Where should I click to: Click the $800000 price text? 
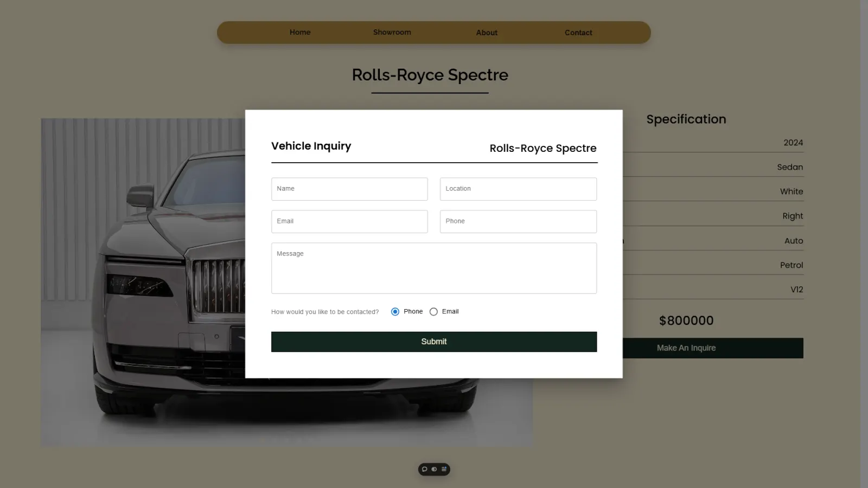pyautogui.click(x=686, y=320)
